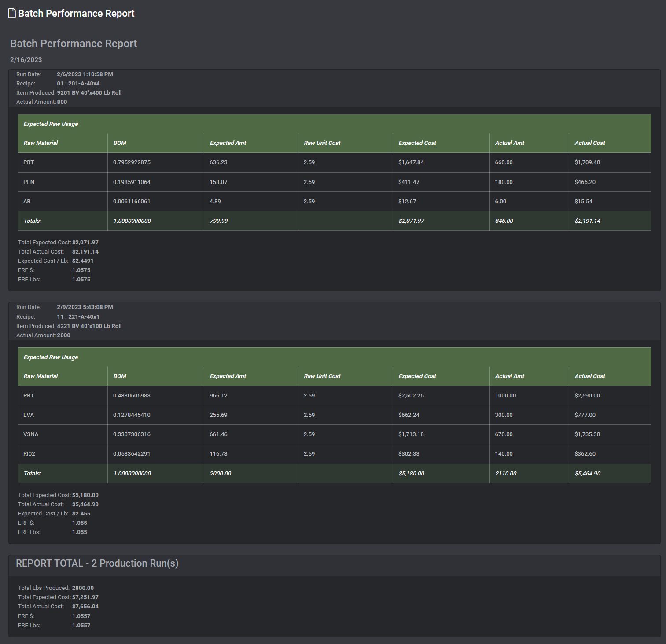Image resolution: width=666 pixels, height=644 pixels.
Task: Select the RI02 raw material cell
Action: pos(29,454)
